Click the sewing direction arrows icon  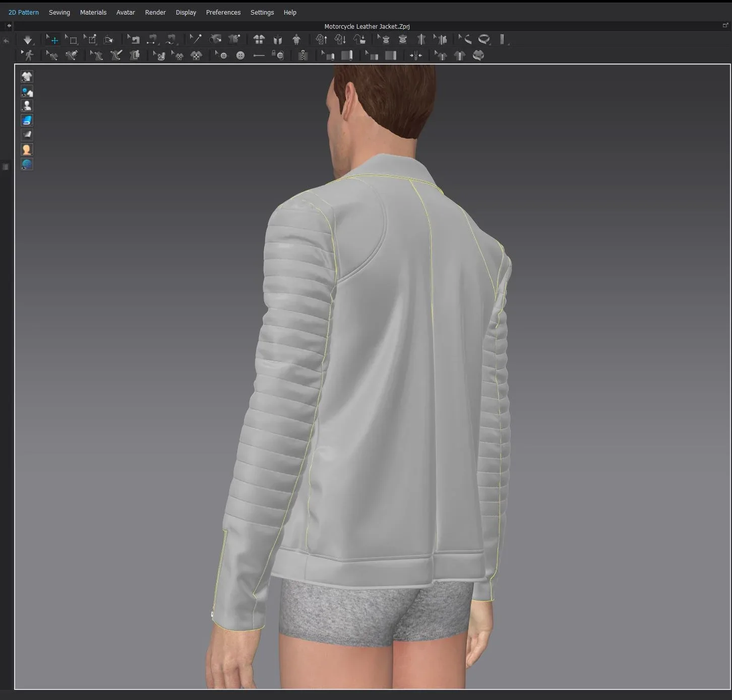point(416,55)
